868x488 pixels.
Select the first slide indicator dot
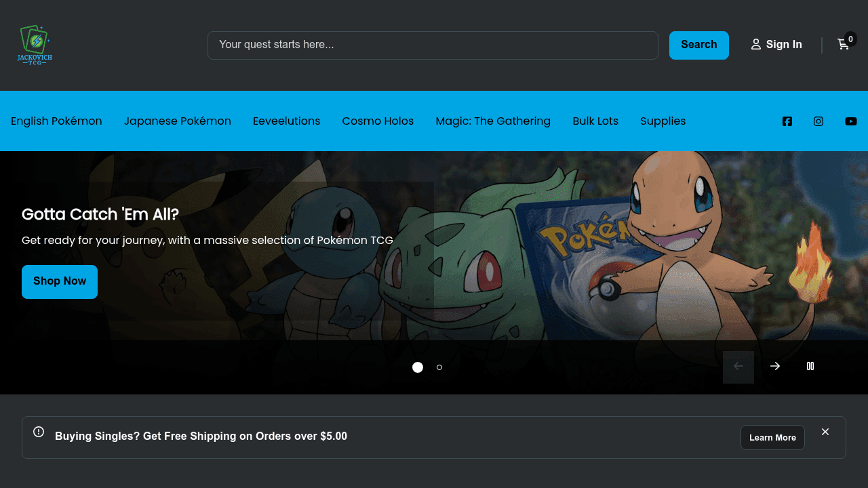[x=418, y=367]
